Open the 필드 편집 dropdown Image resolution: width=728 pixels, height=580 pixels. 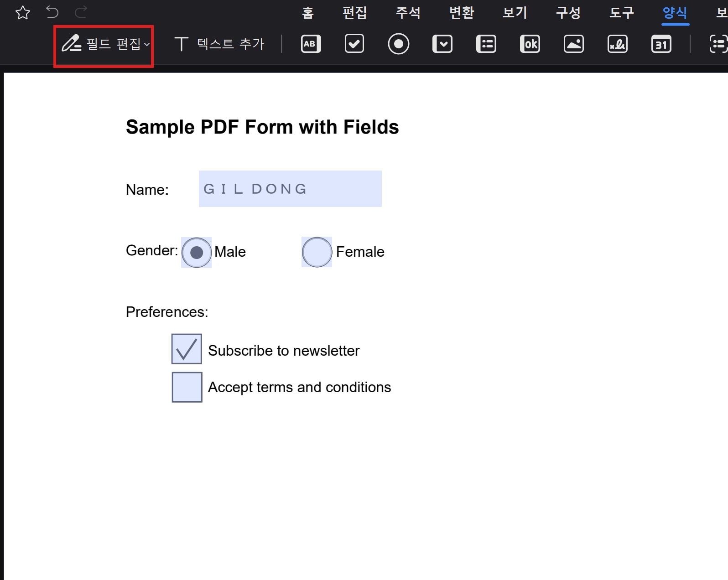(105, 44)
